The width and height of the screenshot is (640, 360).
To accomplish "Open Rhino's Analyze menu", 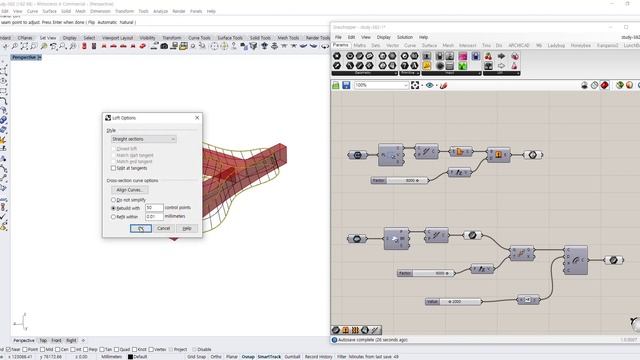I will point(160,11).
